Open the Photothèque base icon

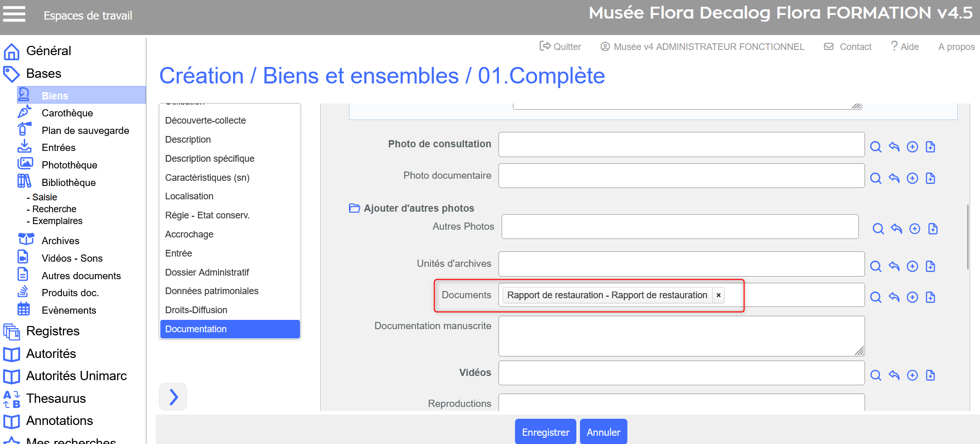point(24,164)
